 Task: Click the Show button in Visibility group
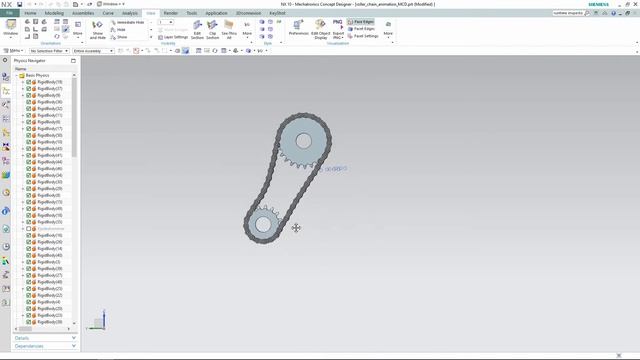(x=119, y=37)
